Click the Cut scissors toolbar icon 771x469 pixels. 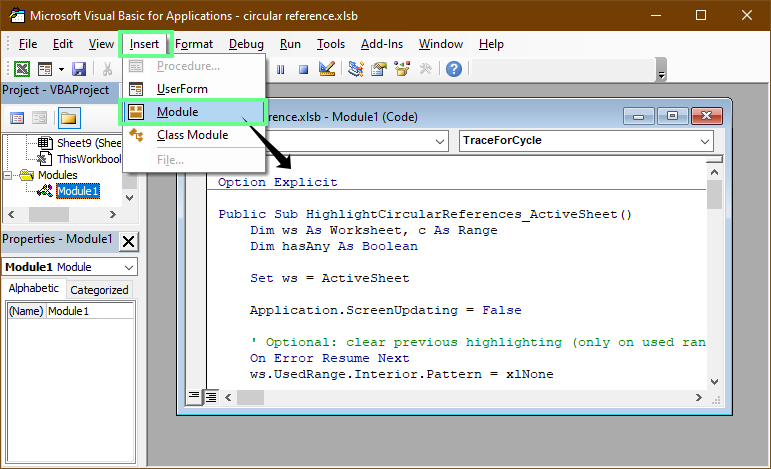click(107, 69)
